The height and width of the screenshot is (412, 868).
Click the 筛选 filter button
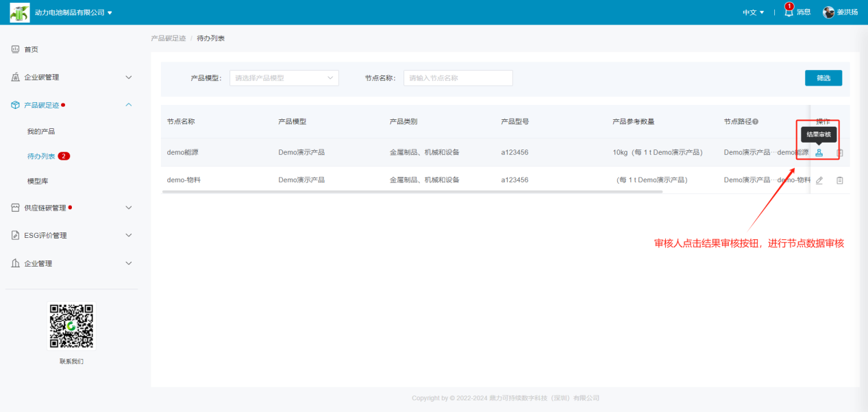[x=823, y=78]
